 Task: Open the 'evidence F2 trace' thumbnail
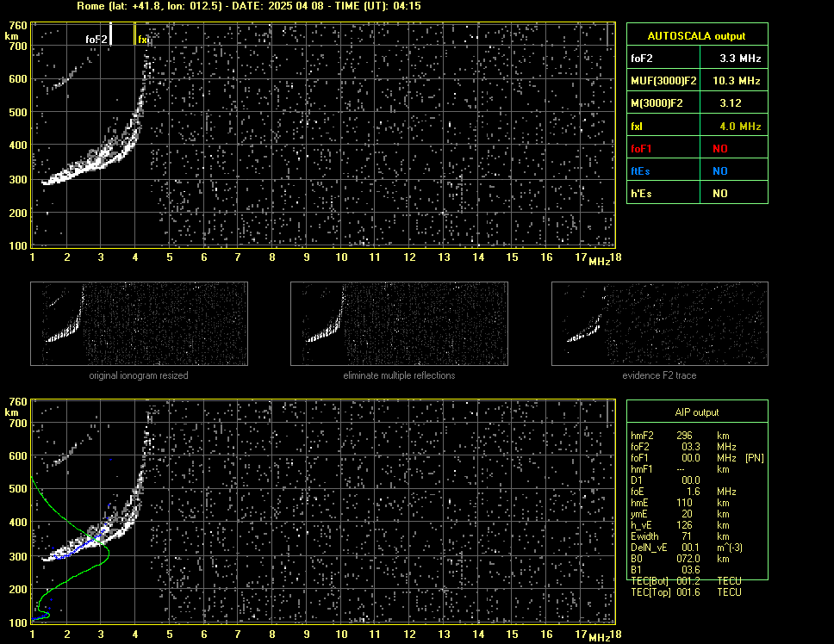click(x=660, y=324)
